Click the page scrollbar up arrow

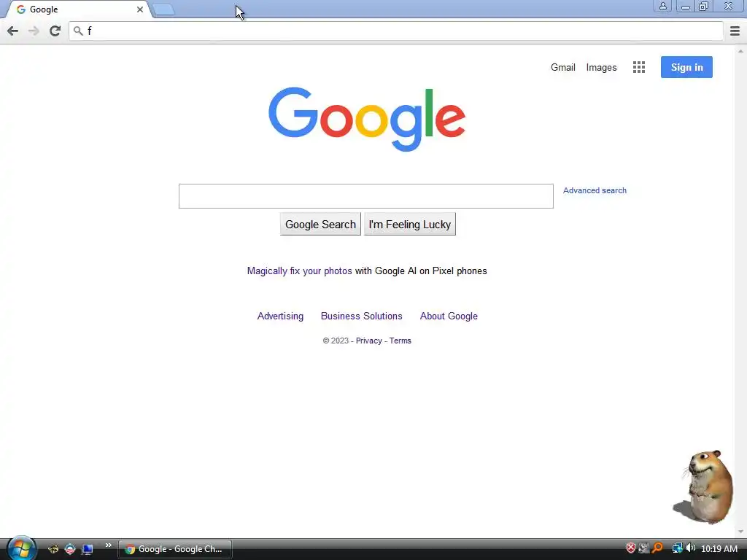[x=740, y=51]
